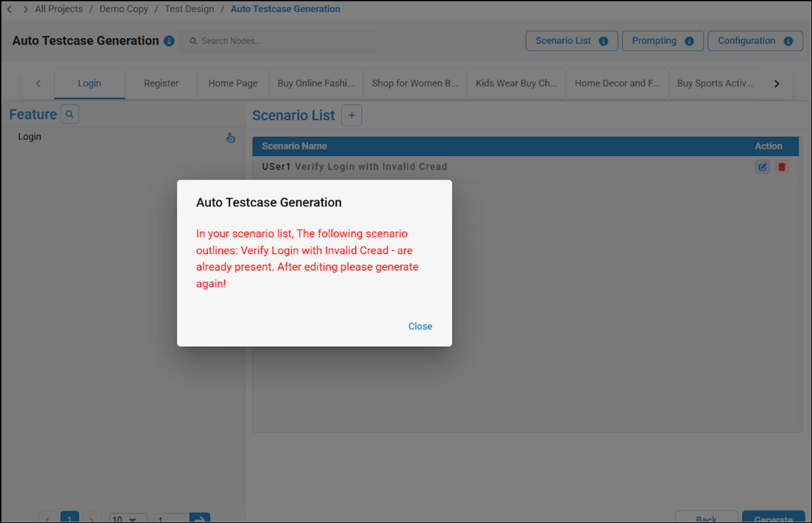This screenshot has width=812, height=523.
Task: Go to Test Design in the breadcrumb
Action: (x=189, y=9)
